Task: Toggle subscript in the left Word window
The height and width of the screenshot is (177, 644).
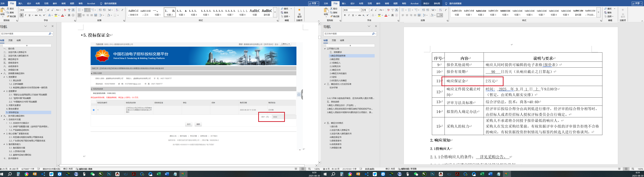Action: click(40, 15)
